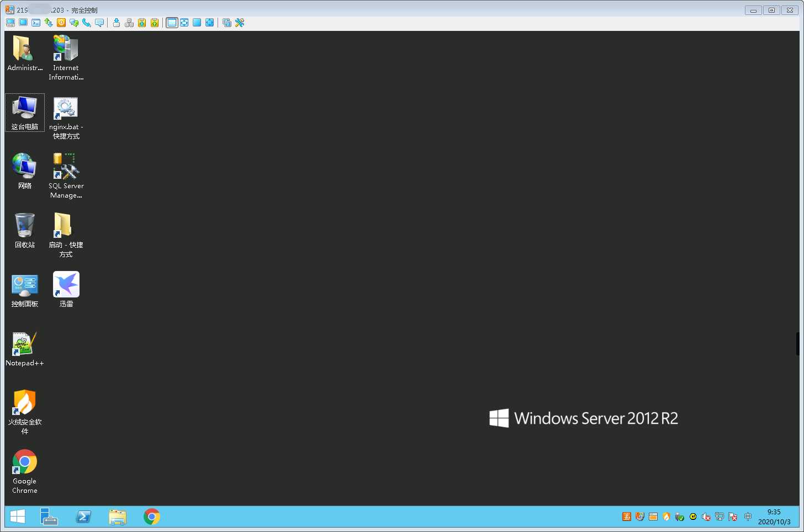Open Action Center flag tray icon
804x532 pixels.
pyautogui.click(x=733, y=517)
